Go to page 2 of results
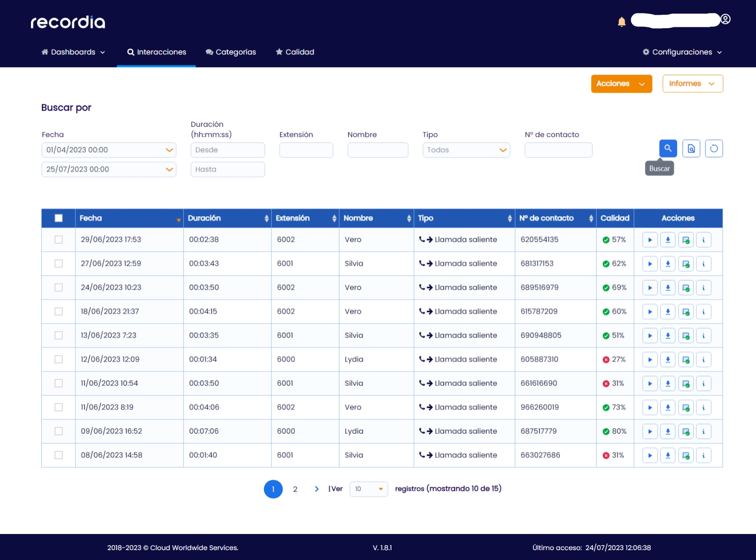The image size is (756, 560). pyautogui.click(x=295, y=489)
